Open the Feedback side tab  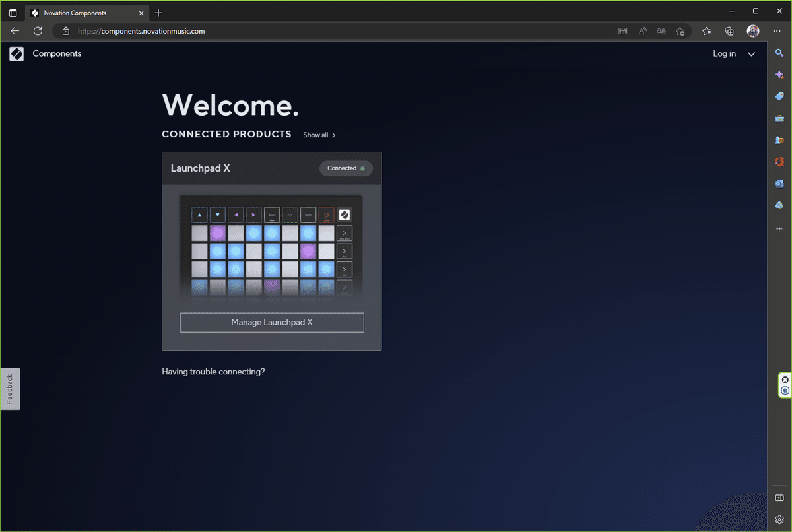click(10, 389)
